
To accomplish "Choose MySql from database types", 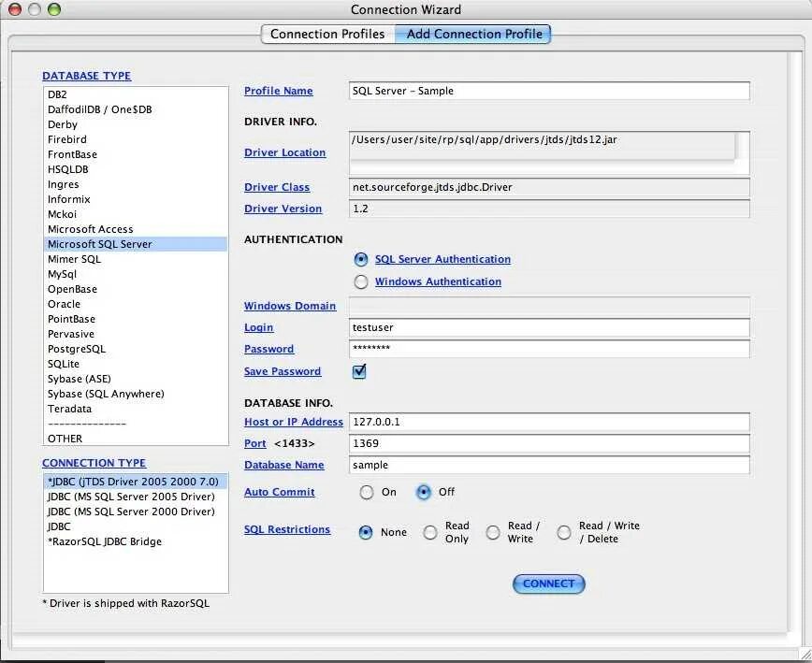I will (x=136, y=274).
